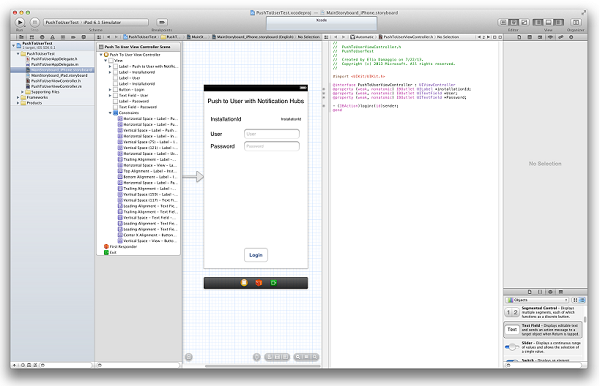
Task: Show the Project navigator tab
Action: pos(21,37)
